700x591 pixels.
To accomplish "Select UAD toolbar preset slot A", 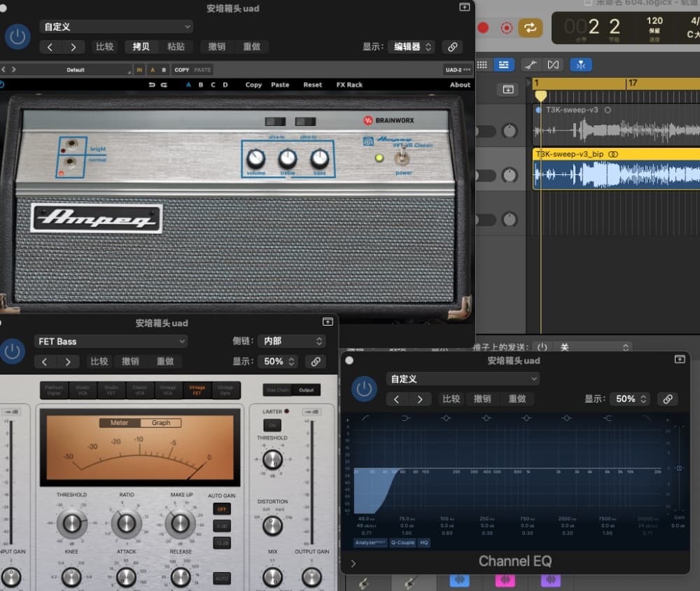I will [153, 70].
